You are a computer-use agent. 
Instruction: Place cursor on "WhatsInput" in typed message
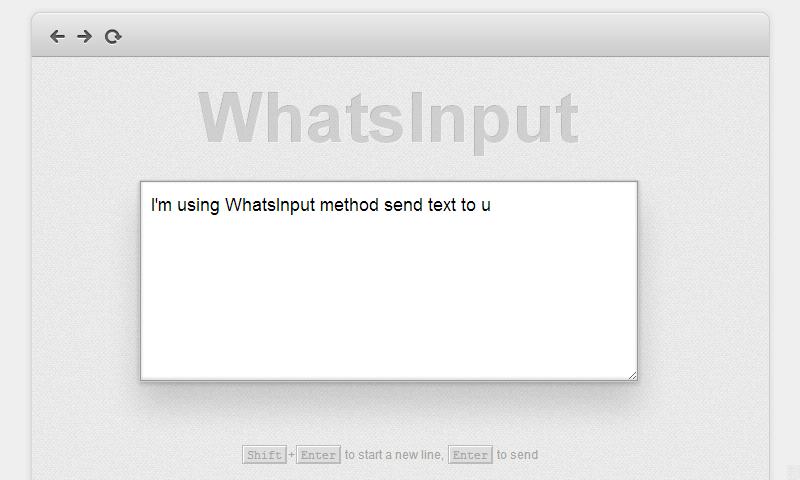(270, 205)
